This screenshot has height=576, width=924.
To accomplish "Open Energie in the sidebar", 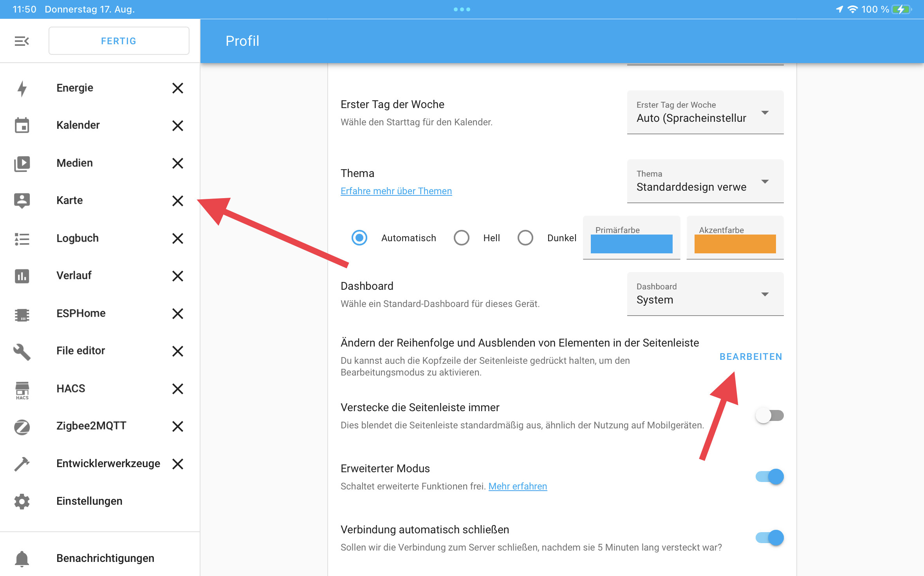I will coord(75,88).
